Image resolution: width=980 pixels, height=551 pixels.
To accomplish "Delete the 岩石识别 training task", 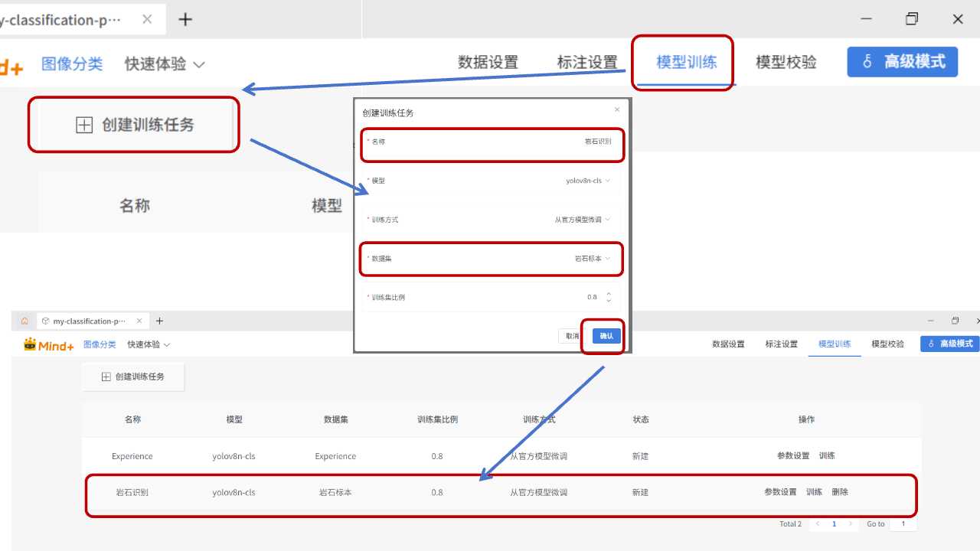I will 840,492.
